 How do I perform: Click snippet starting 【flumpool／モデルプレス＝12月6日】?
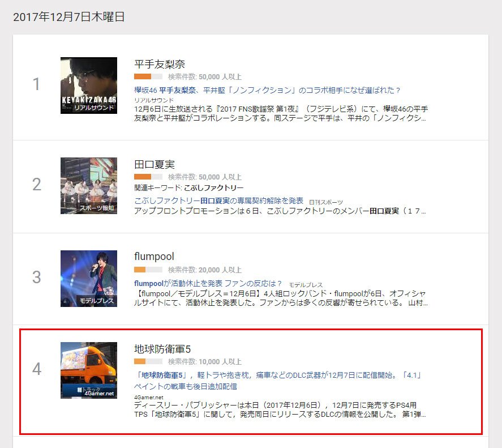click(281, 298)
